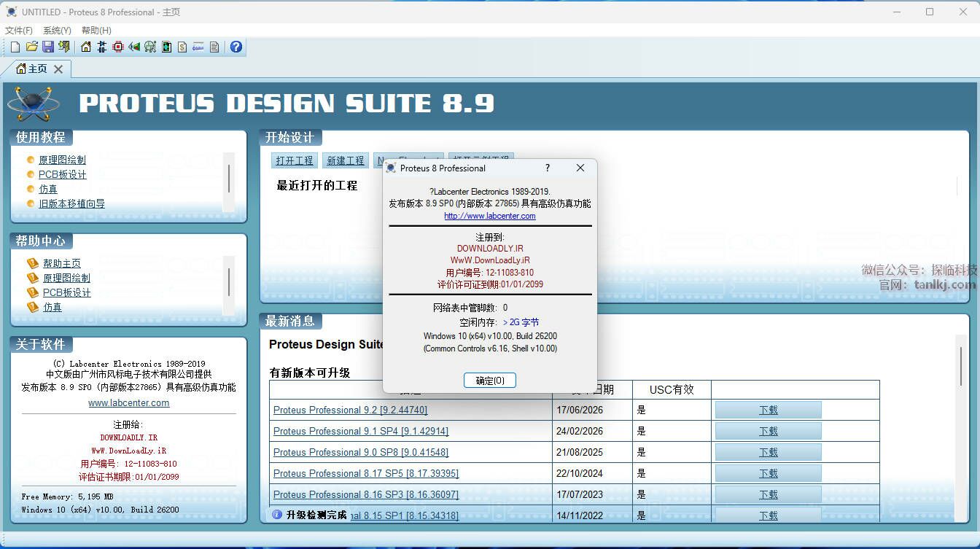The image size is (980, 549).
Task: Confirm the About dialog with 确定(O)
Action: [490, 380]
